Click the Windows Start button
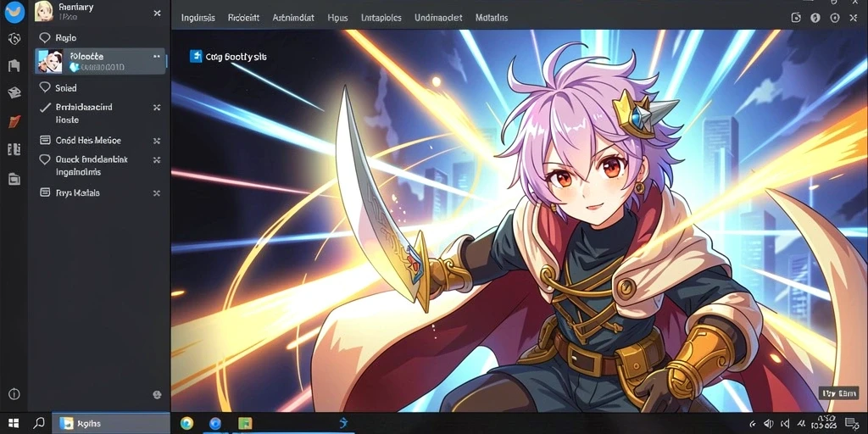This screenshot has width=868, height=434. coord(14,424)
